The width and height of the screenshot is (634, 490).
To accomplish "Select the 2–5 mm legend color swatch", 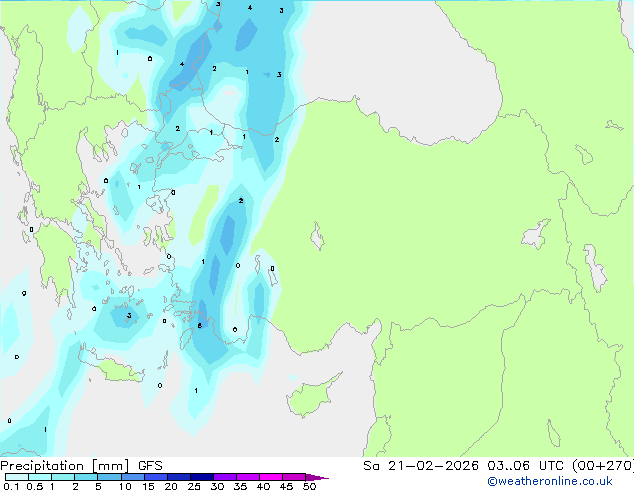I will coord(86,477).
